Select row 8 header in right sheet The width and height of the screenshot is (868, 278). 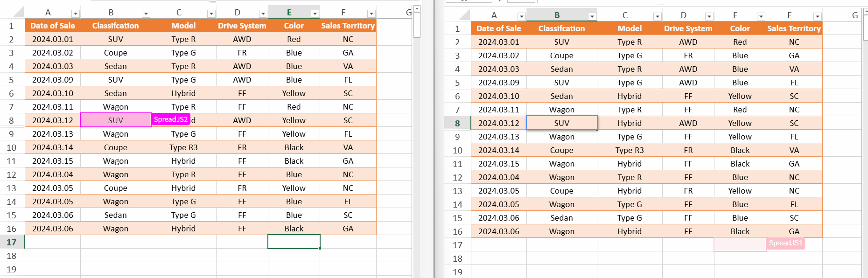[x=457, y=123]
